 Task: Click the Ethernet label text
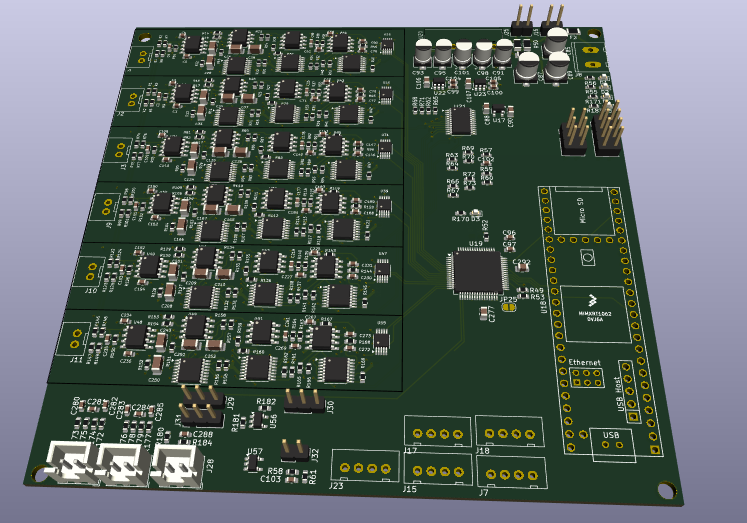pos(585,362)
